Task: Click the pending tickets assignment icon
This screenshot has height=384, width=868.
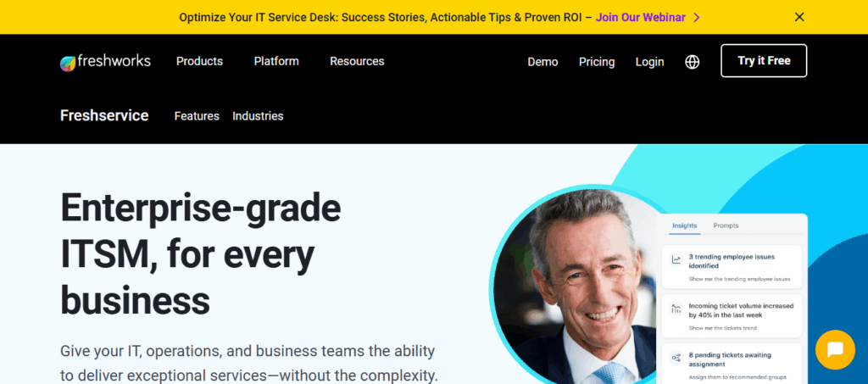Action: click(676, 358)
